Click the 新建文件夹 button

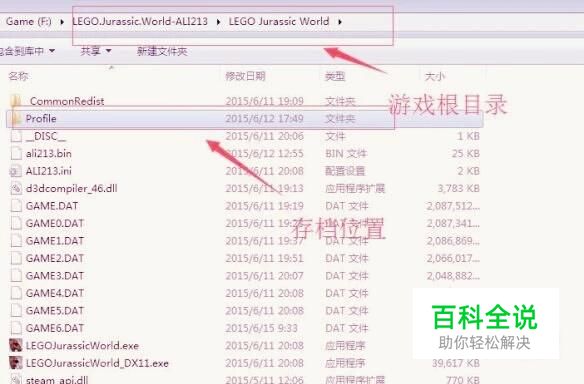(x=162, y=51)
